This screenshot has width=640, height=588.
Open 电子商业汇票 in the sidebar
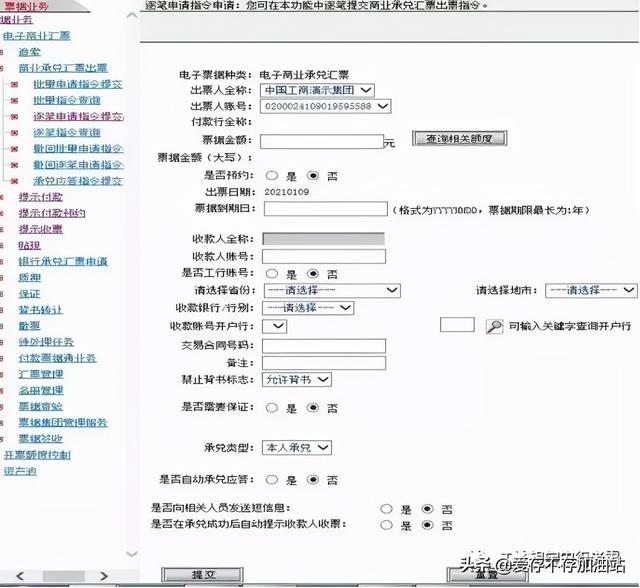pos(37,36)
